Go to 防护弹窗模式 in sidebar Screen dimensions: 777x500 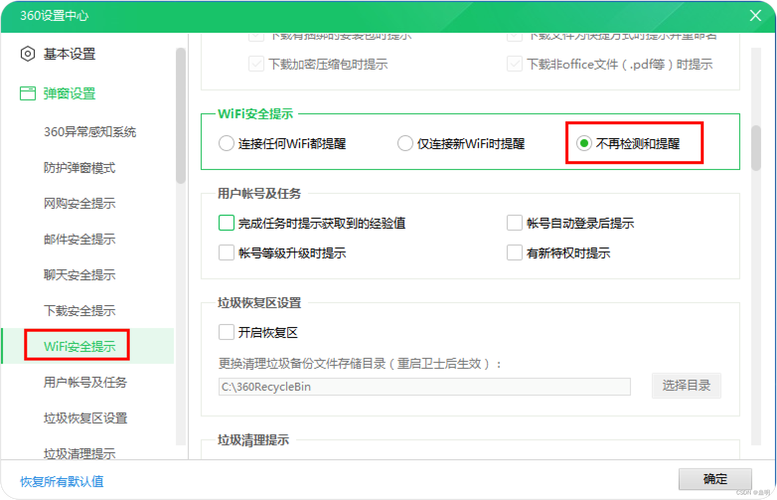click(x=79, y=168)
